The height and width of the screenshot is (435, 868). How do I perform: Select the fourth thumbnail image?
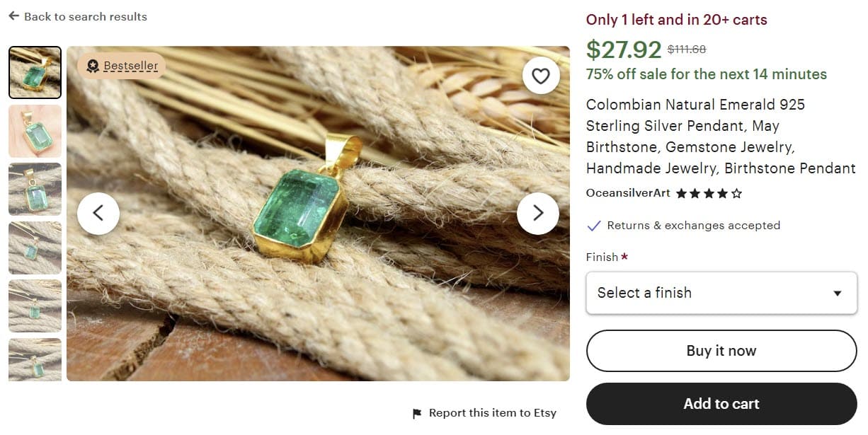35,248
